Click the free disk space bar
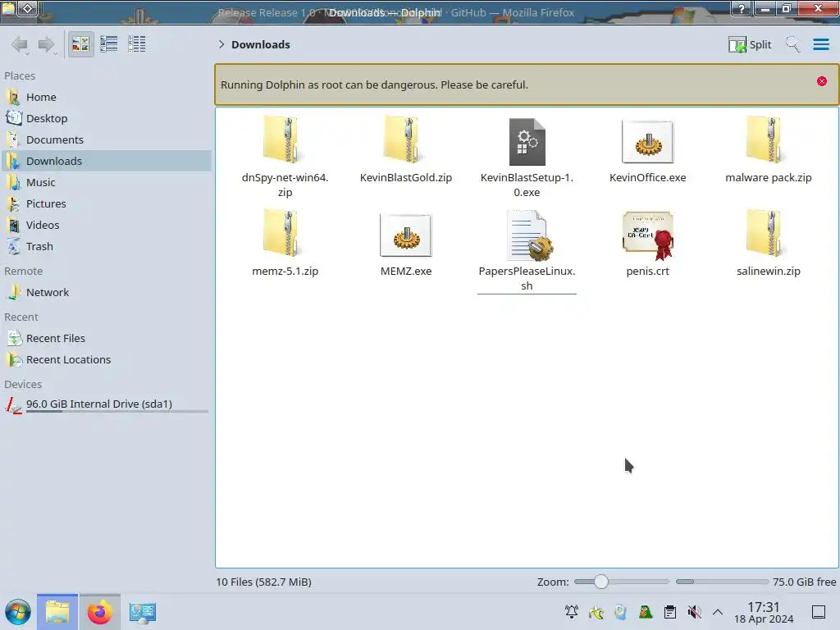Viewport: 840px width, 630px height. coord(722,582)
